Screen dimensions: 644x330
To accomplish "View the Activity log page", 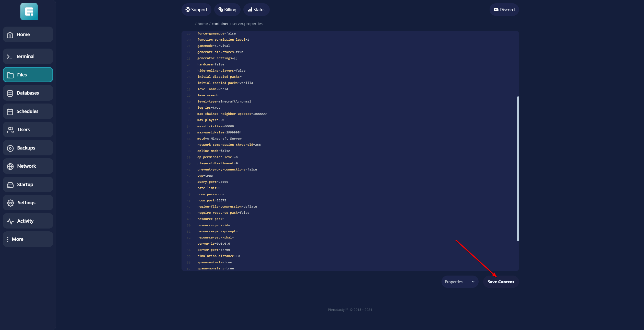I will [28, 221].
